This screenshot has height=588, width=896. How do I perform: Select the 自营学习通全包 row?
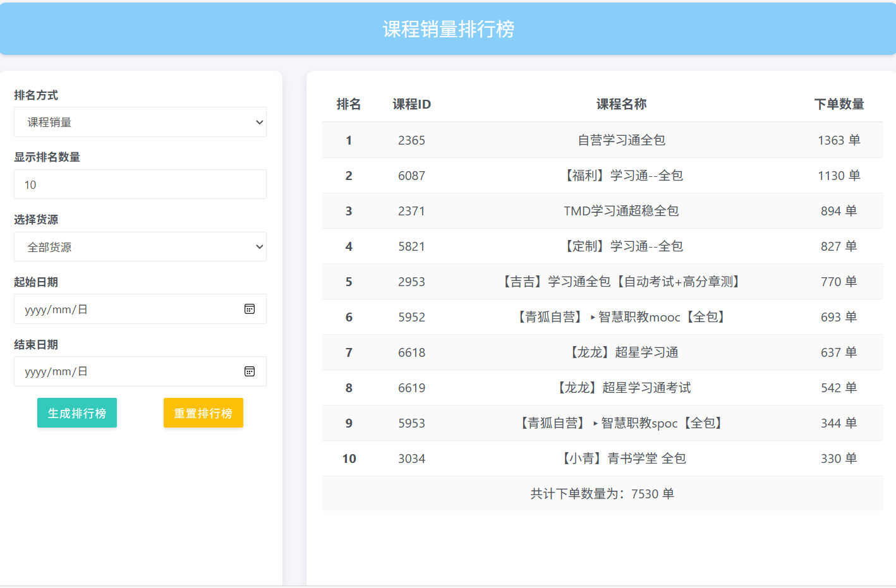click(x=621, y=140)
